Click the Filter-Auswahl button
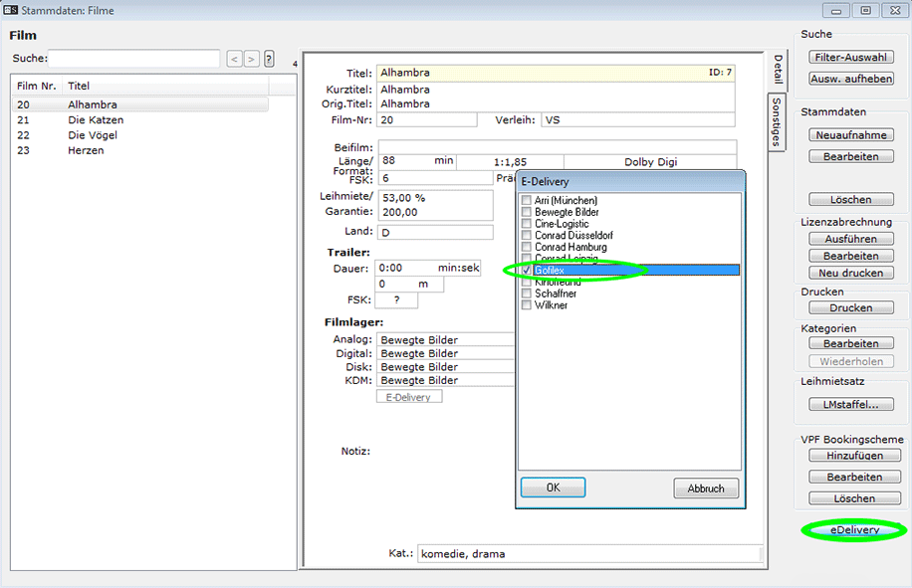 coord(850,57)
